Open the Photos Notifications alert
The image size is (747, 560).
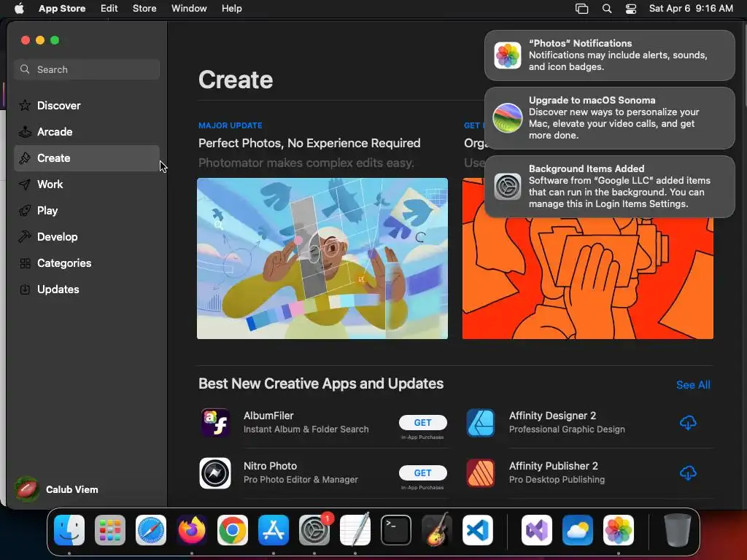(x=610, y=55)
